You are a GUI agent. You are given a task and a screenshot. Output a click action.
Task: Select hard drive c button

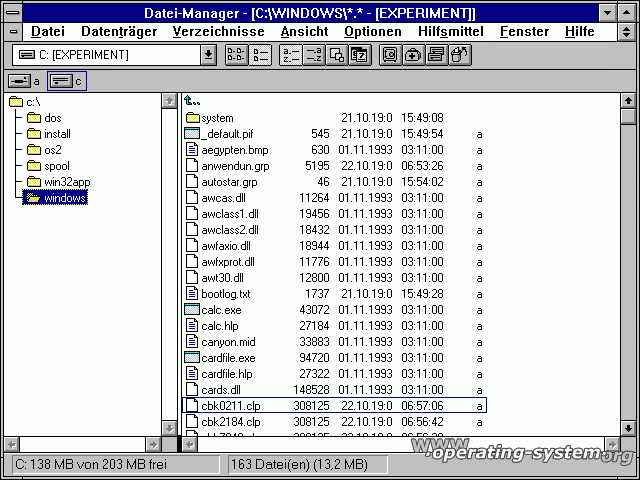point(67,81)
